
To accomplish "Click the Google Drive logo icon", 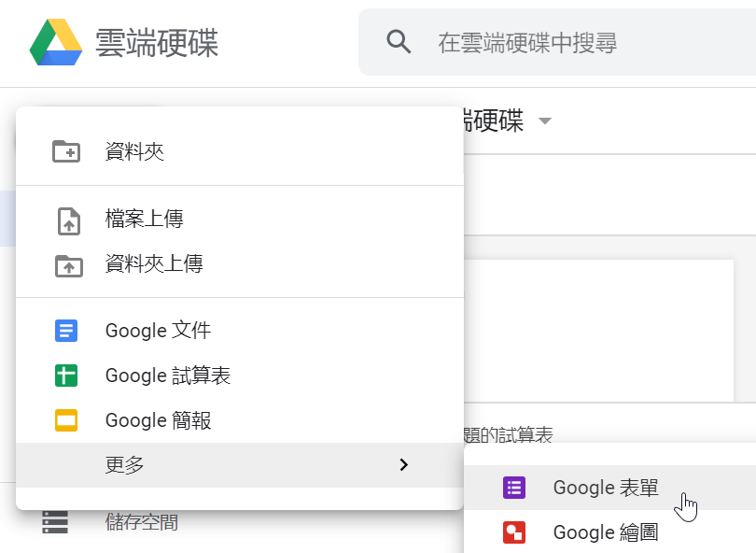I will (55, 42).
